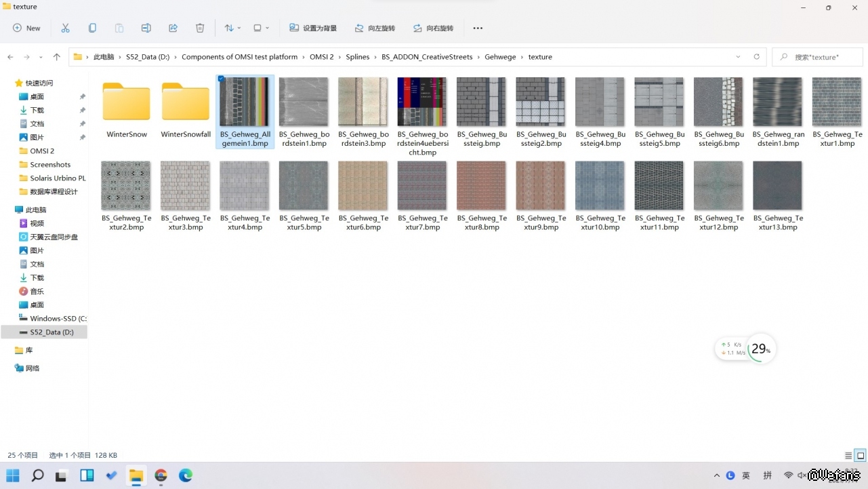
Task: Open the Sort options dropdown
Action: 233,28
